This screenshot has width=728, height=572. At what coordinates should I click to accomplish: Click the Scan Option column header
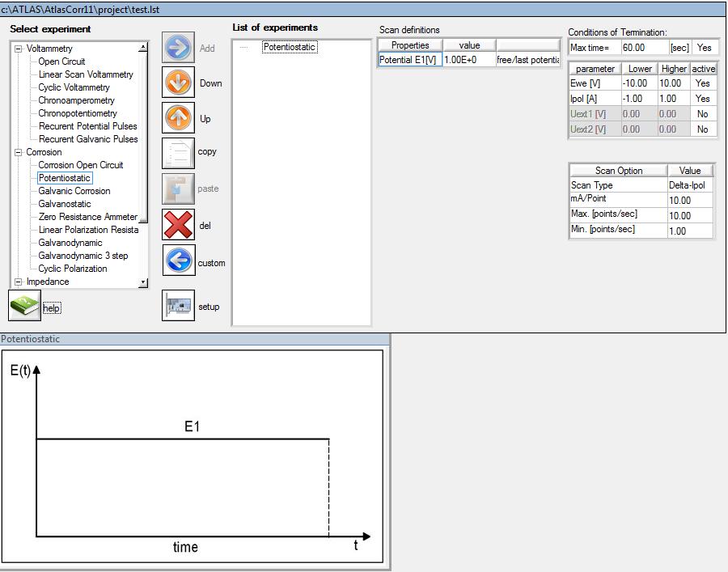(x=619, y=171)
